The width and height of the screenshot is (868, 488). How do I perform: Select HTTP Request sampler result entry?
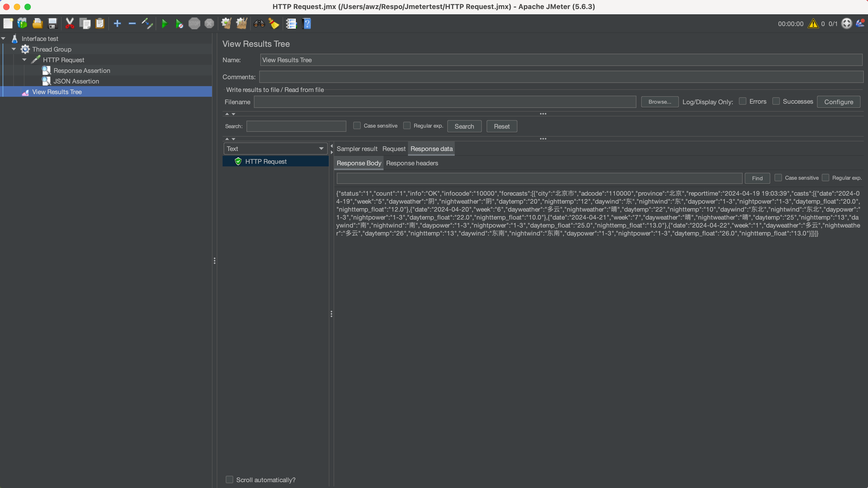pos(275,162)
